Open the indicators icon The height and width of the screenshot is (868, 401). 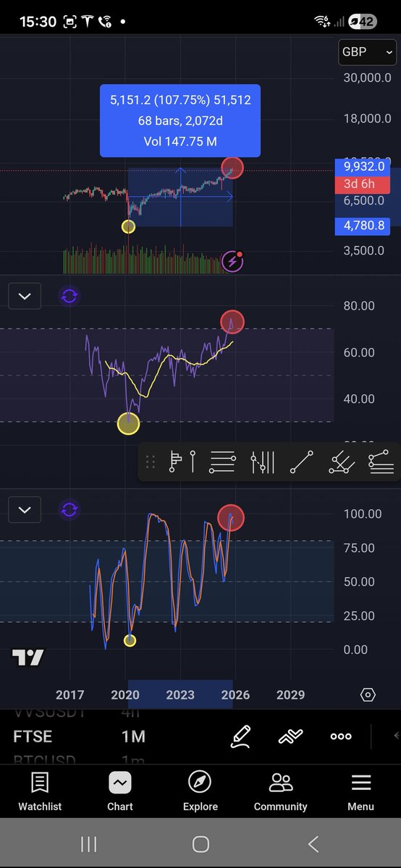coord(290,736)
